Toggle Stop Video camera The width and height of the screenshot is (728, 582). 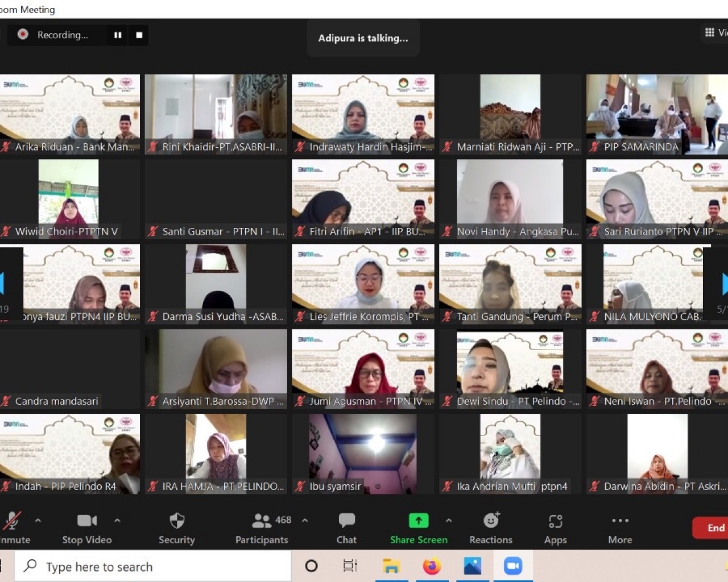[x=86, y=521]
